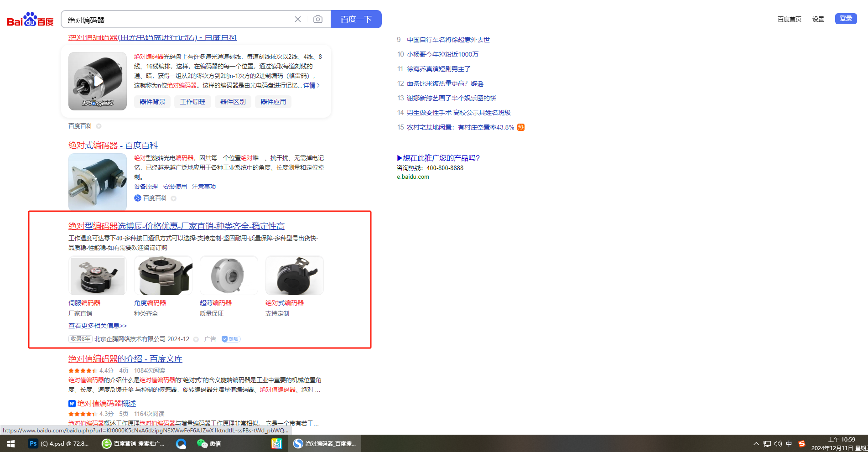Open 查看更多相关信息>> link
868x452 pixels.
click(98, 326)
